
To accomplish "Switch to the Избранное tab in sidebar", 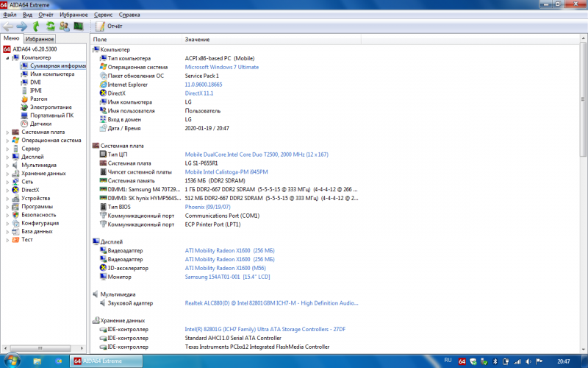I will (40, 39).
